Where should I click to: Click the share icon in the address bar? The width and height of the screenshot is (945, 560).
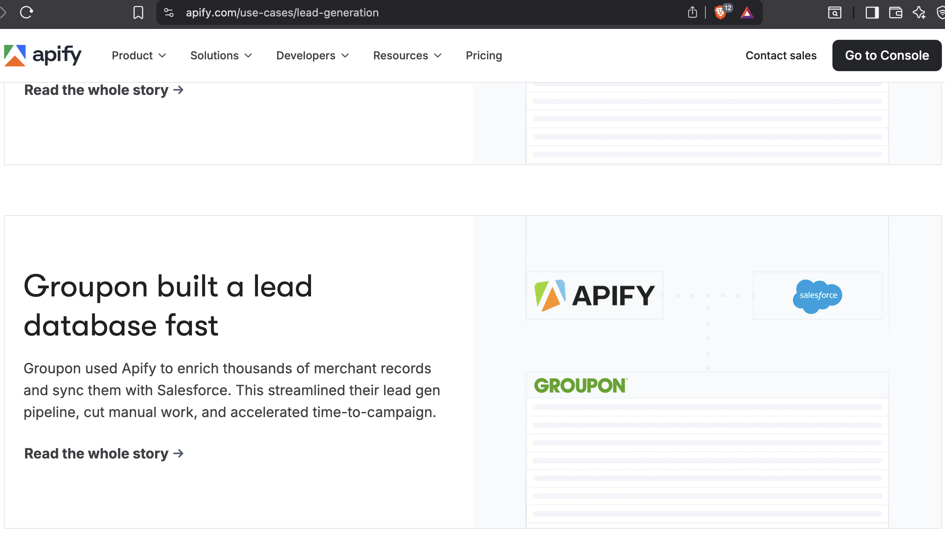point(693,12)
